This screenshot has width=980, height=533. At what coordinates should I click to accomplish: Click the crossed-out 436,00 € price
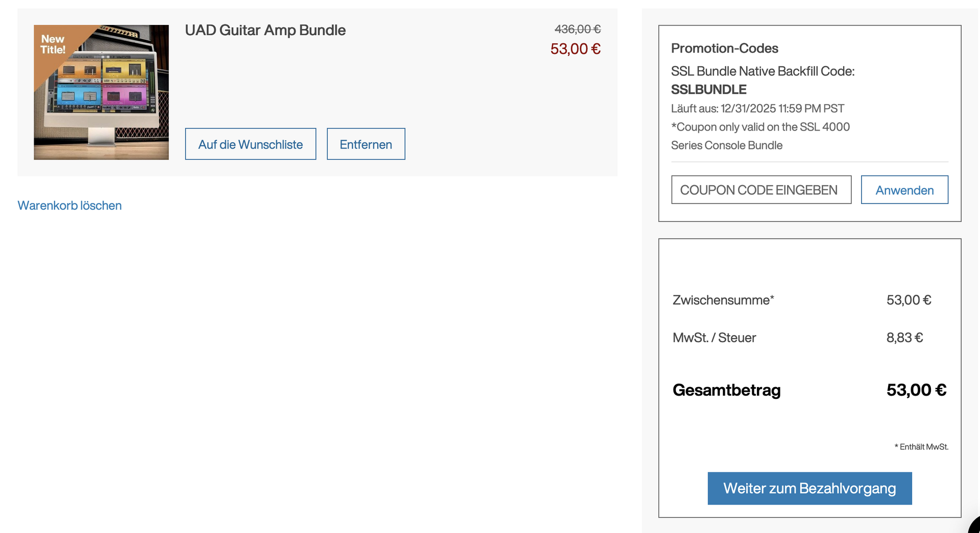(577, 30)
